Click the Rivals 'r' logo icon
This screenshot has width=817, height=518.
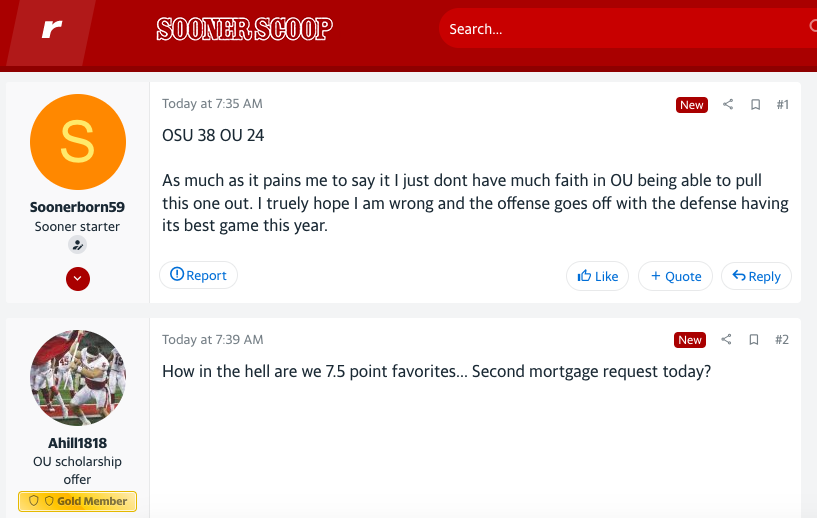click(x=51, y=30)
